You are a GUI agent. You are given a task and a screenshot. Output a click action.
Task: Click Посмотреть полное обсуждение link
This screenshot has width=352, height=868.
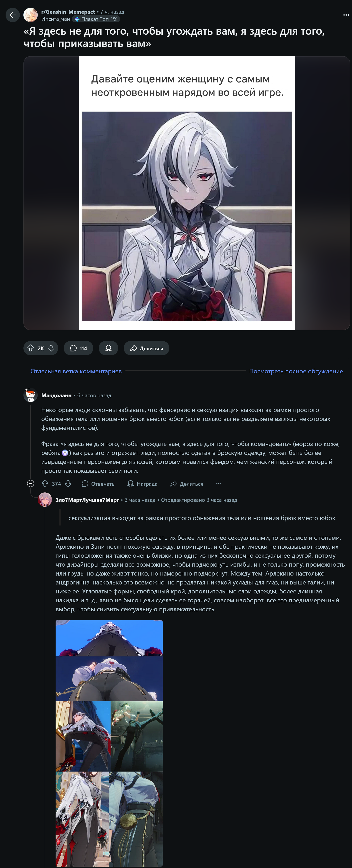click(296, 371)
